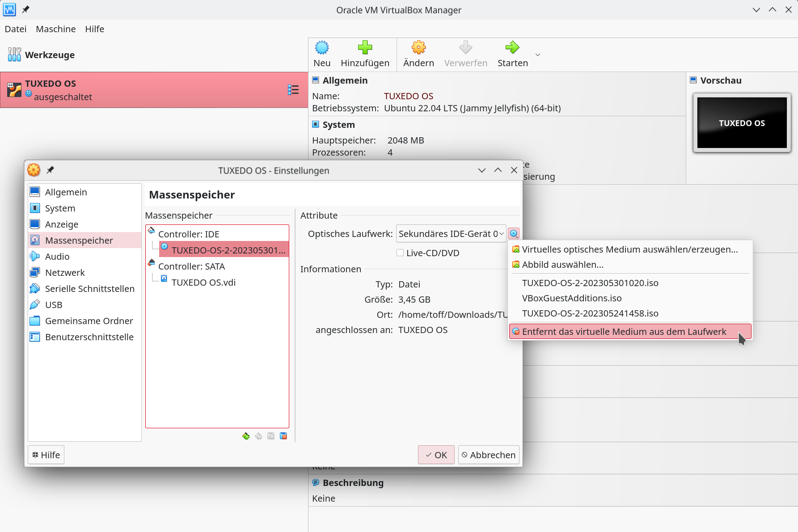Image resolution: width=798 pixels, height=532 pixels.
Task: Click the '3,45 GB' size value
Action: click(x=414, y=300)
